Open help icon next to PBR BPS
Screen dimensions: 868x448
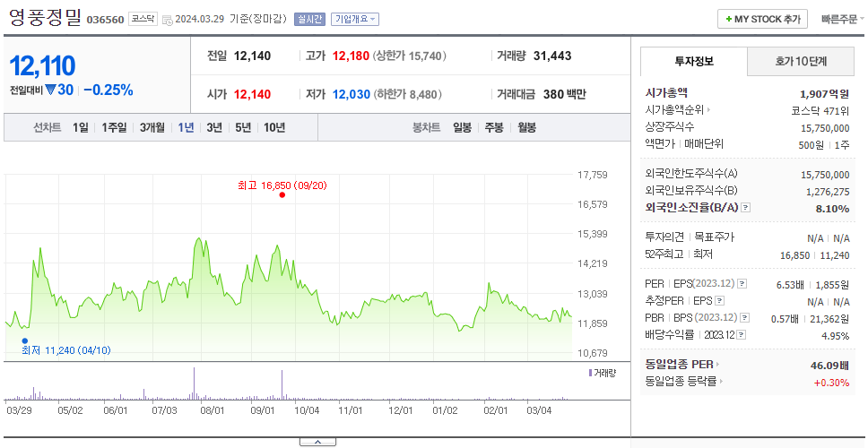pyautogui.click(x=745, y=318)
